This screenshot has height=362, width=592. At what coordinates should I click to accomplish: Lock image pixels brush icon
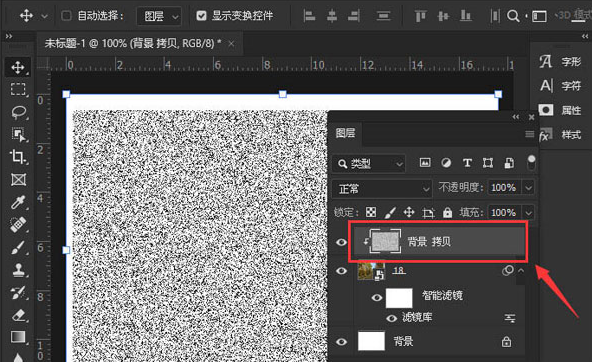tap(390, 212)
